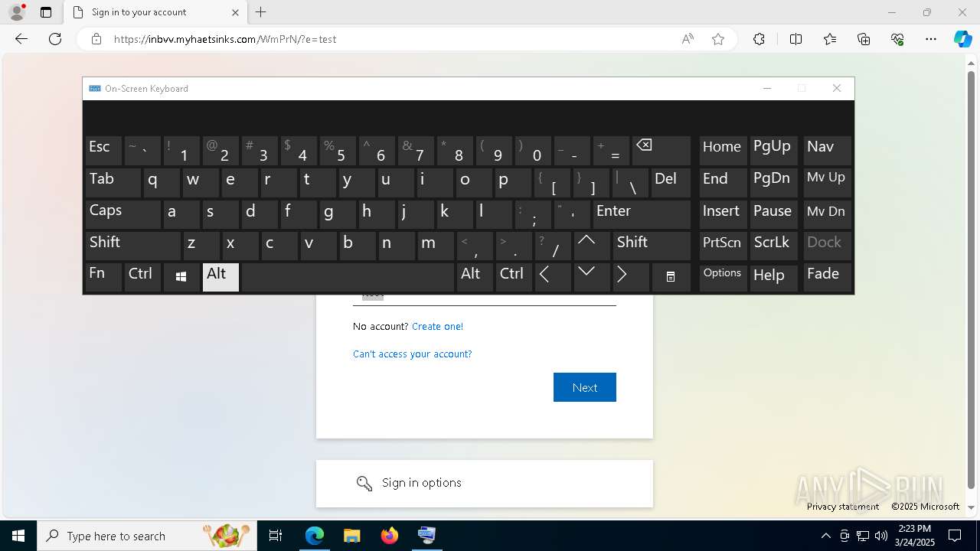Open the taskbar clock showing 2:23 PM
This screenshot has width=980, height=551.
pos(915,536)
